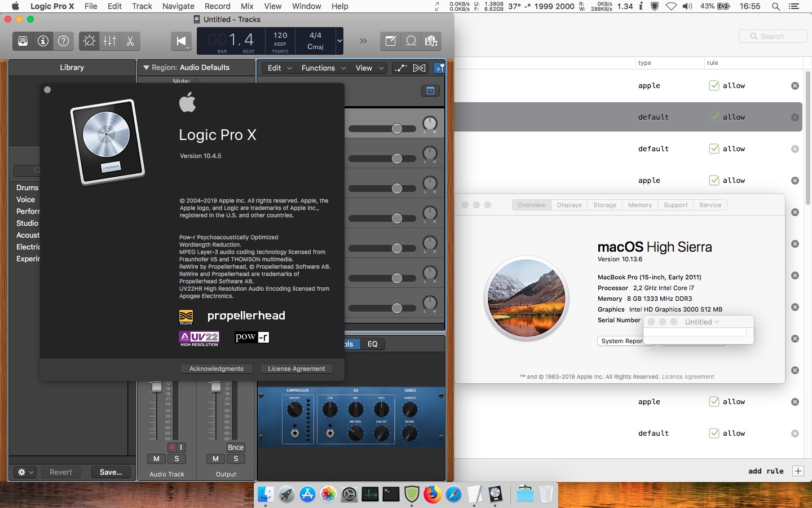Screen dimensions: 812x508
Task: Switch to the Storage tab
Action: [x=604, y=205]
